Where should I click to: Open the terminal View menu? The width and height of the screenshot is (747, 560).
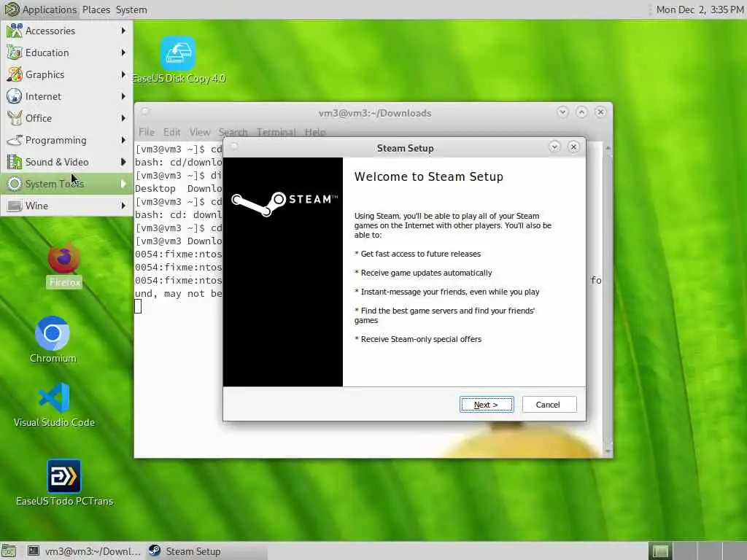click(x=200, y=132)
